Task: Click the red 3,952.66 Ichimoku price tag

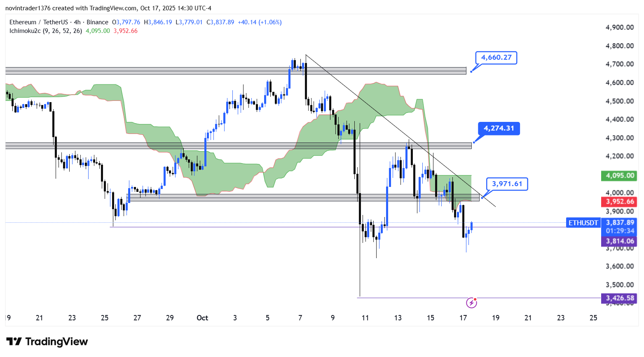Action: [x=619, y=201]
